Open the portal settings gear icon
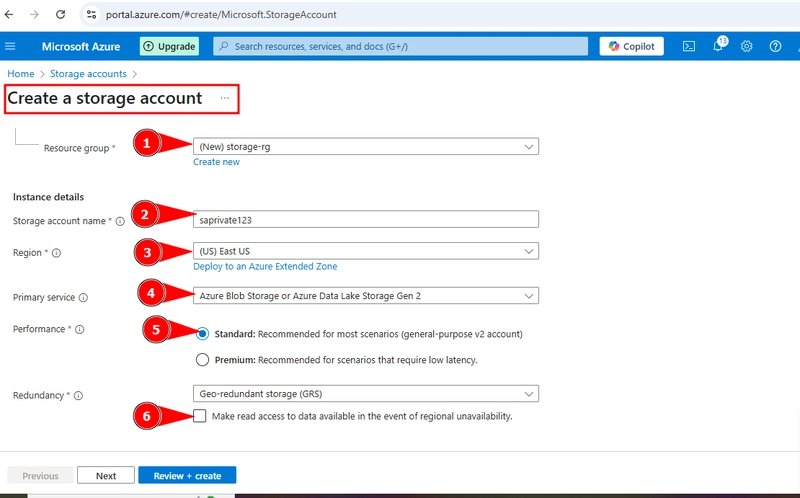 [746, 46]
